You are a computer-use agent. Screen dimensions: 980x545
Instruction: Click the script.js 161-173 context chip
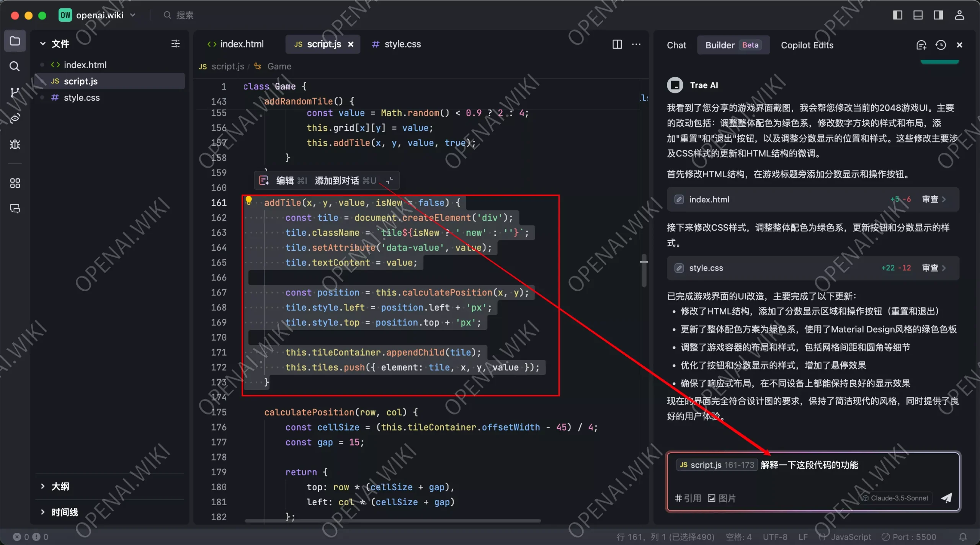[717, 465]
